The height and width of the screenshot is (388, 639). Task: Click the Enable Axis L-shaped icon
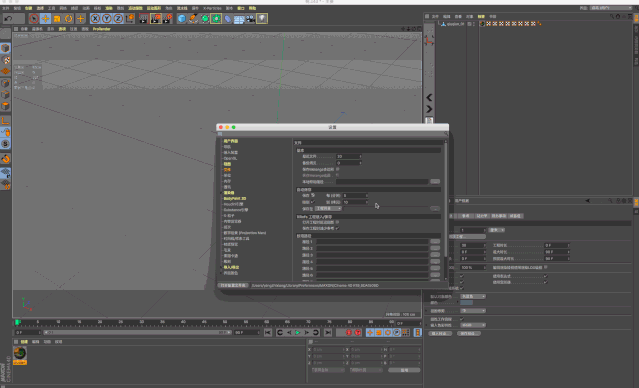[x=5, y=121]
